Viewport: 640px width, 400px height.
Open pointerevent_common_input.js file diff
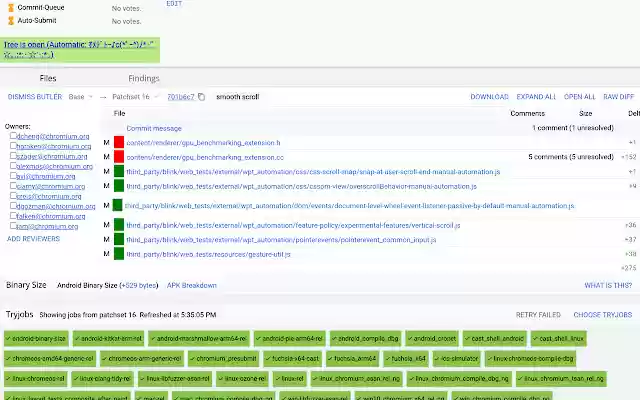281,240
